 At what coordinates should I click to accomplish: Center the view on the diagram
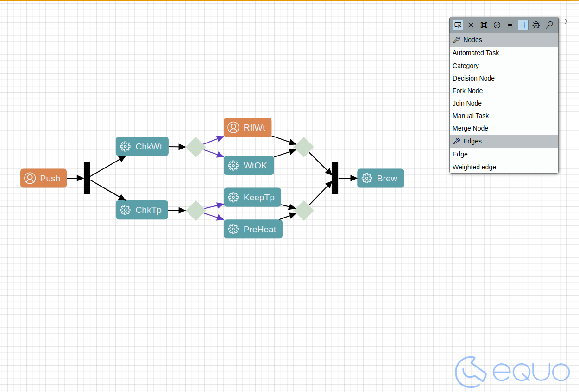pyautogui.click(x=510, y=25)
